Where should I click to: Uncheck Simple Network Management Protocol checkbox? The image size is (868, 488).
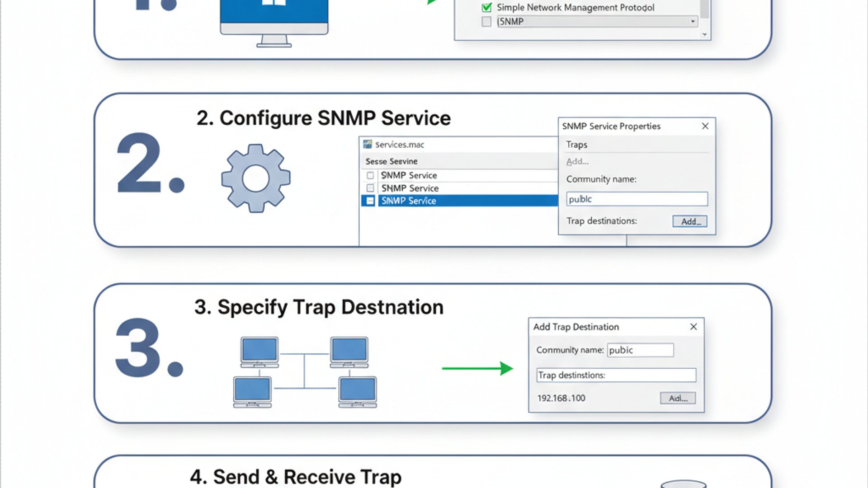[487, 8]
